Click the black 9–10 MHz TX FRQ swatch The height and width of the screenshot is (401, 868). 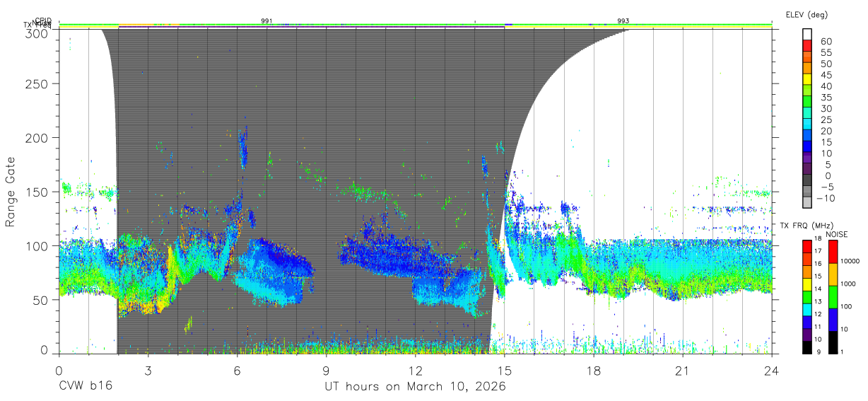click(807, 347)
